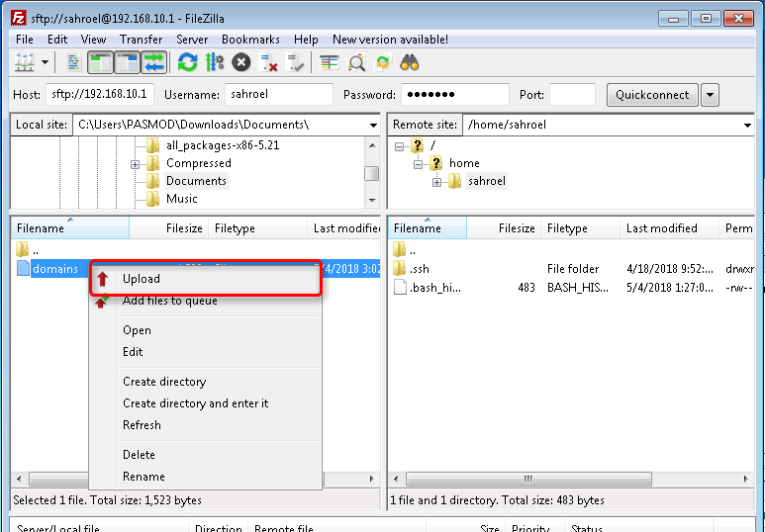Choose Open from context menu
765x532 pixels.
tap(206, 330)
